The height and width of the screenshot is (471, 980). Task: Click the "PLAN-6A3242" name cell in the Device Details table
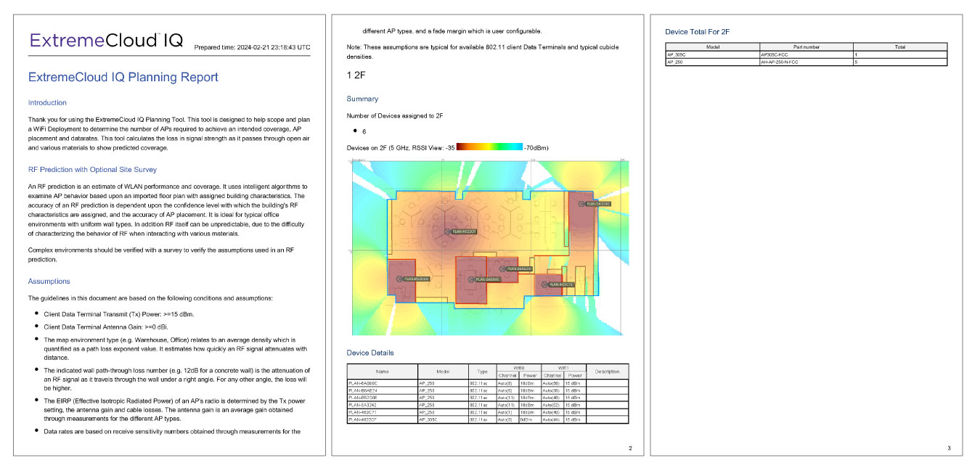click(x=383, y=405)
